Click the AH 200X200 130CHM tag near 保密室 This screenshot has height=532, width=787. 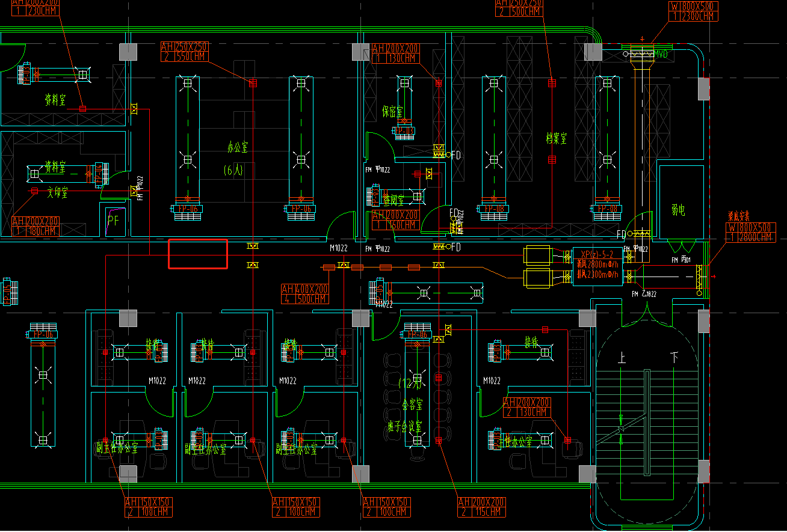pyautogui.click(x=395, y=54)
